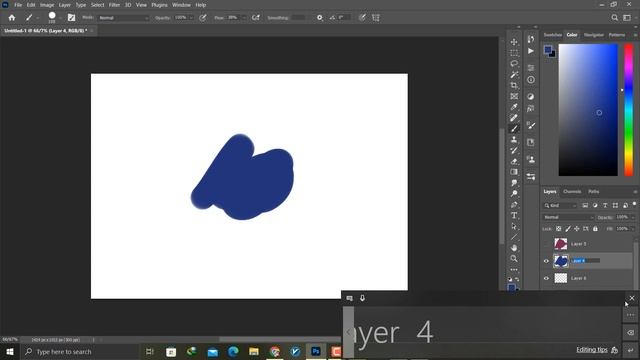640x360 pixels.
Task: Switch to the Navigator tab
Action: 593,35
